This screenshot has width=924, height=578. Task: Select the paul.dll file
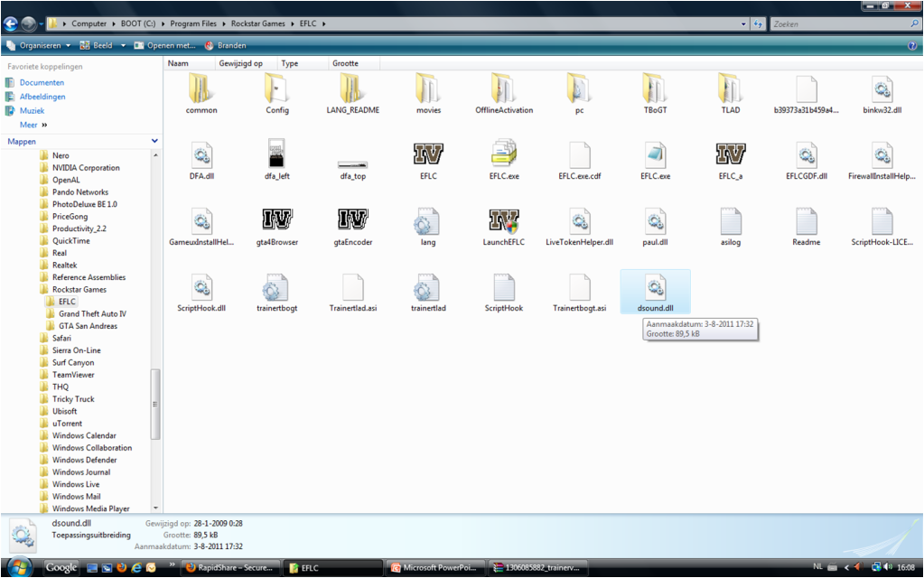click(x=655, y=227)
